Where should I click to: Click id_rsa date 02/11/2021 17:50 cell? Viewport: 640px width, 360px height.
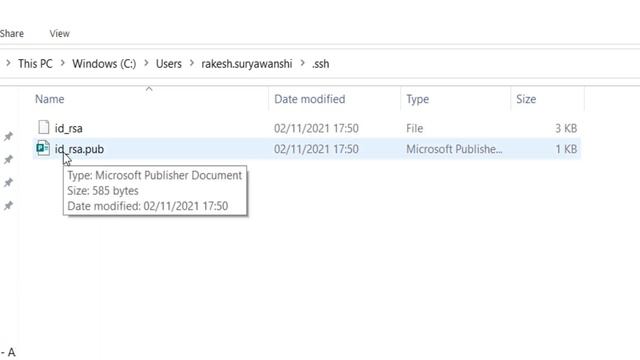tap(316, 128)
